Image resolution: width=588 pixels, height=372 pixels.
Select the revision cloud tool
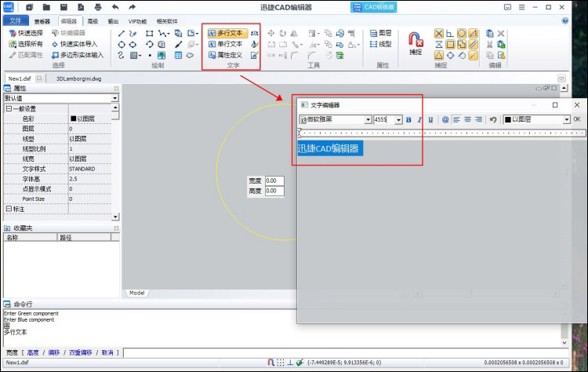[x=191, y=56]
